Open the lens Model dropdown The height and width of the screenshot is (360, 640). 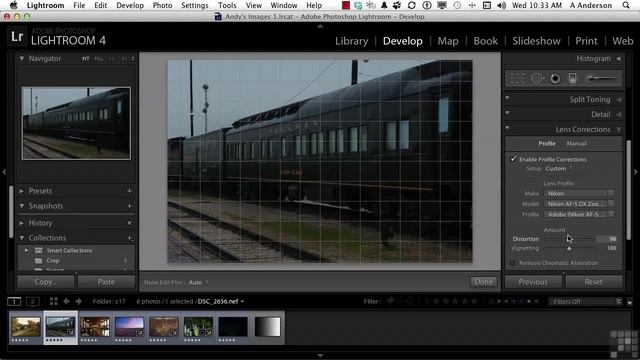[579, 204]
